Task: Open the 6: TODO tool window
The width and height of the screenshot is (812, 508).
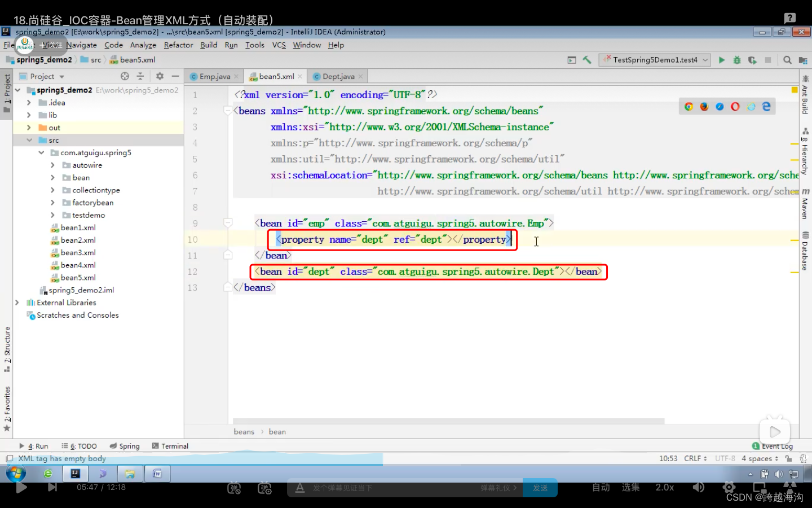Action: click(79, 446)
